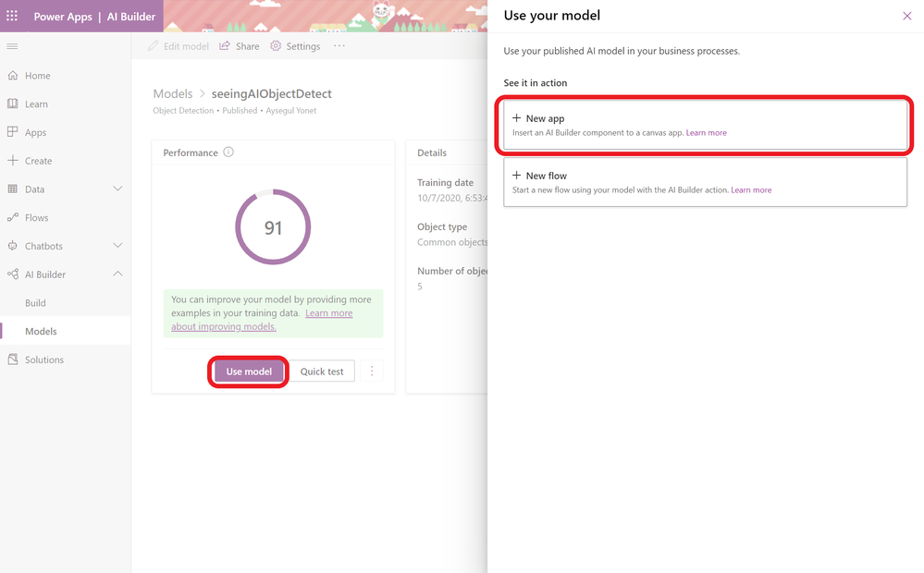Click Models breadcrumb link
The height and width of the screenshot is (573, 924).
173,93
